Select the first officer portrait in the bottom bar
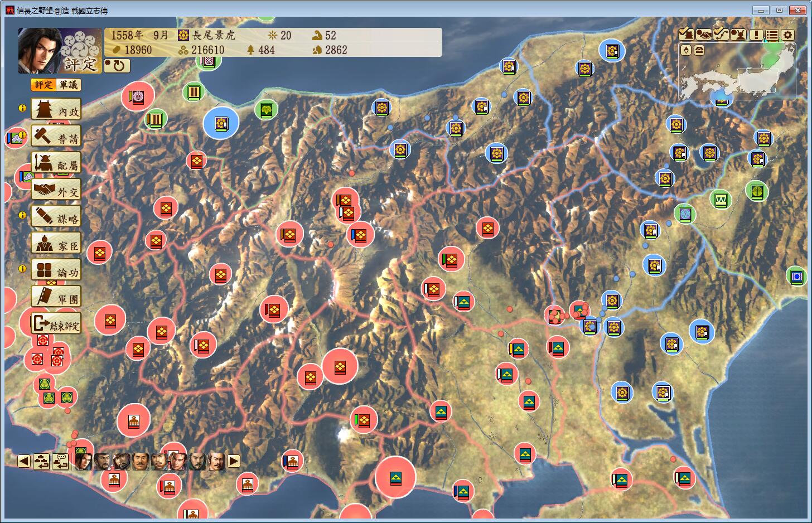 84,461
